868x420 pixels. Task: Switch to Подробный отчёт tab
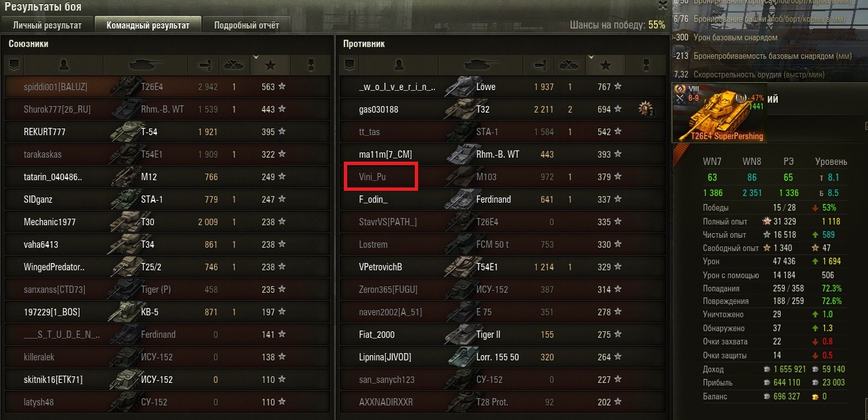coord(246,25)
